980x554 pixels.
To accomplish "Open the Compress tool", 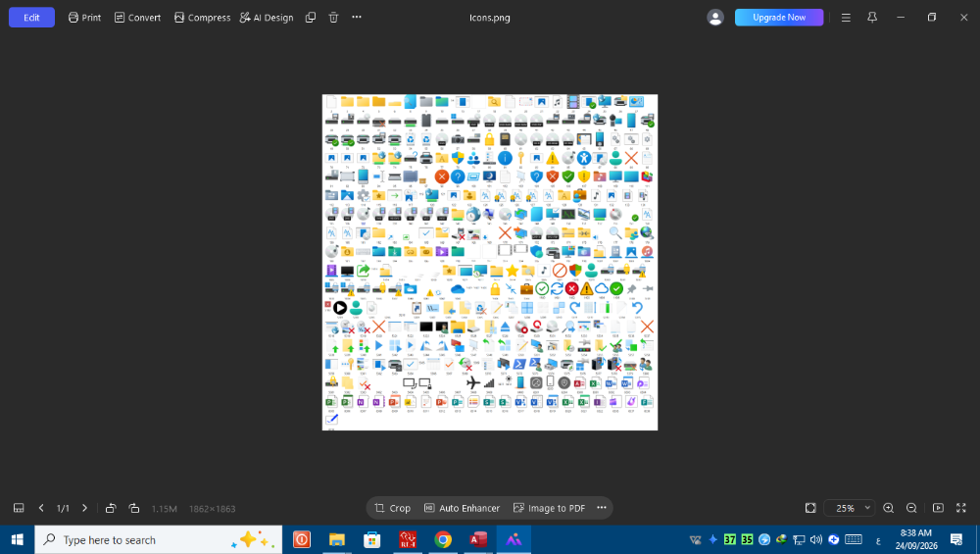I will tap(202, 18).
